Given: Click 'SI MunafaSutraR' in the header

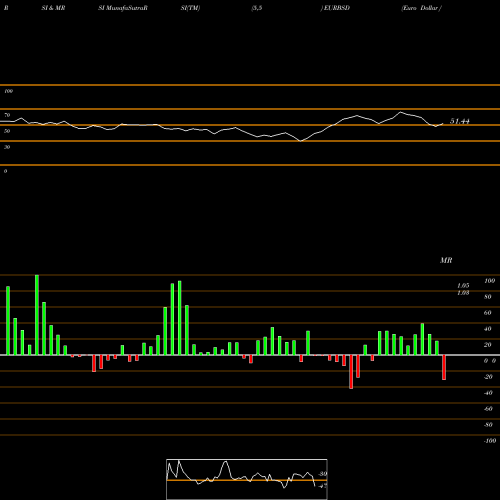Looking at the screenshot, I should tap(123, 8).
